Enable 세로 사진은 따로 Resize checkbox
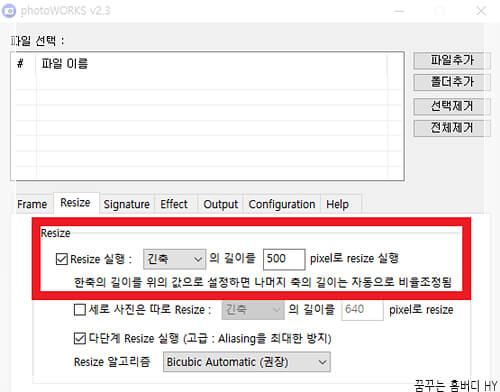 pyautogui.click(x=80, y=310)
